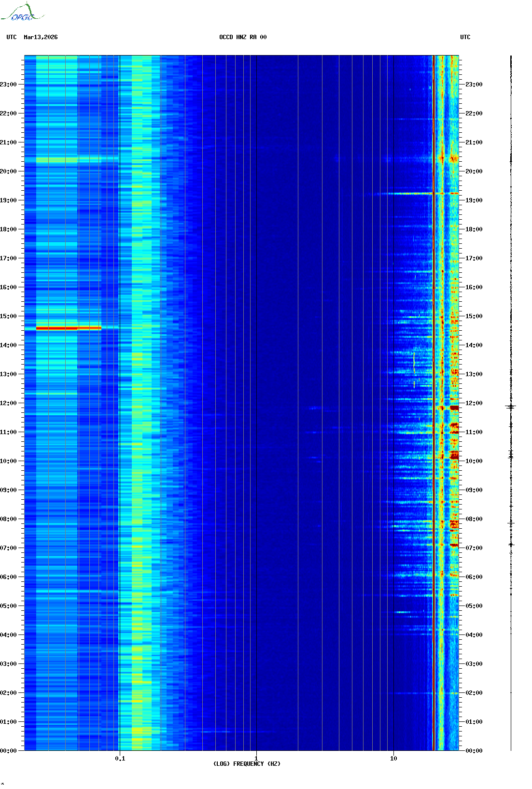The width and height of the screenshot is (532, 789).
Task: Click the right-axis 09:00 time label
Action: tap(474, 490)
